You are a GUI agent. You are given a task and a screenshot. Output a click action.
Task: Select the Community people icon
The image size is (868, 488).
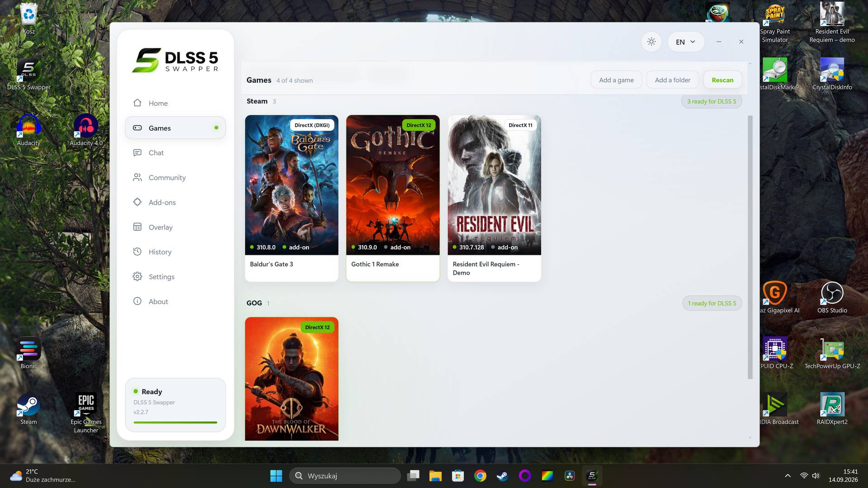tap(137, 178)
